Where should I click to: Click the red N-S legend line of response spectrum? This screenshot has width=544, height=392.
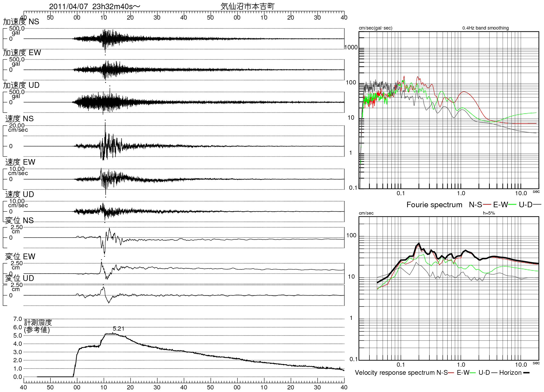pos(451,373)
